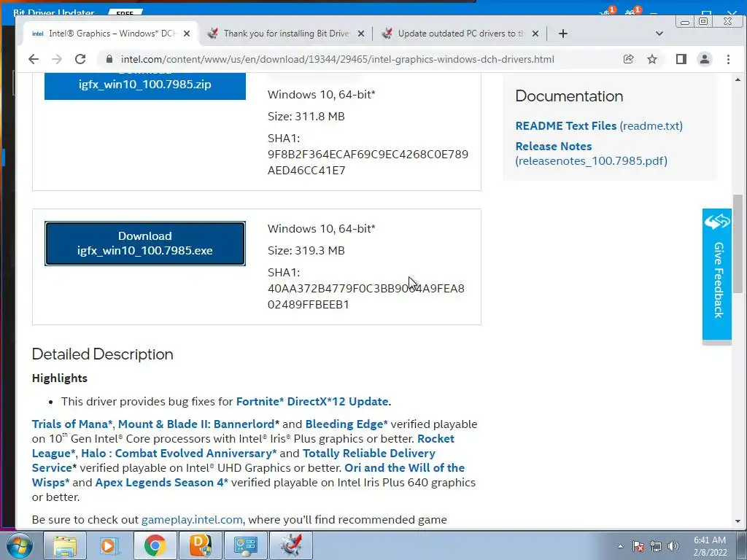Click the address bar URL
The image size is (747, 560).
click(337, 60)
